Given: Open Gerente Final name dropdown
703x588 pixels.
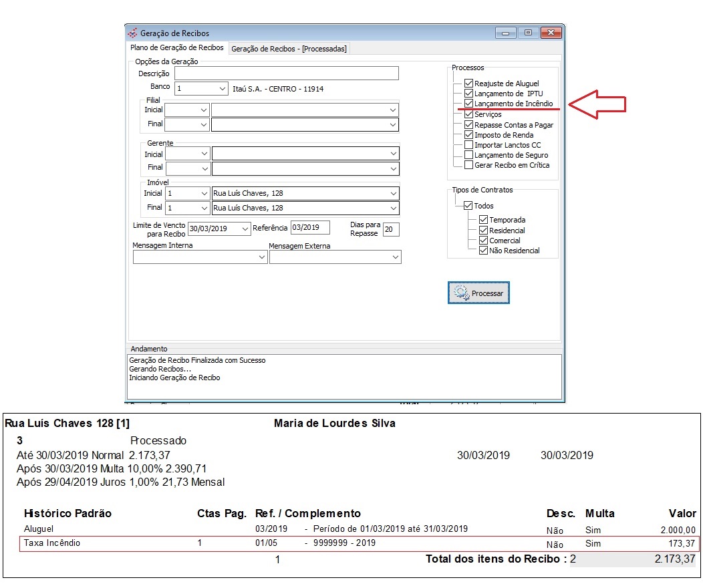Looking at the screenshot, I should pos(393,169).
